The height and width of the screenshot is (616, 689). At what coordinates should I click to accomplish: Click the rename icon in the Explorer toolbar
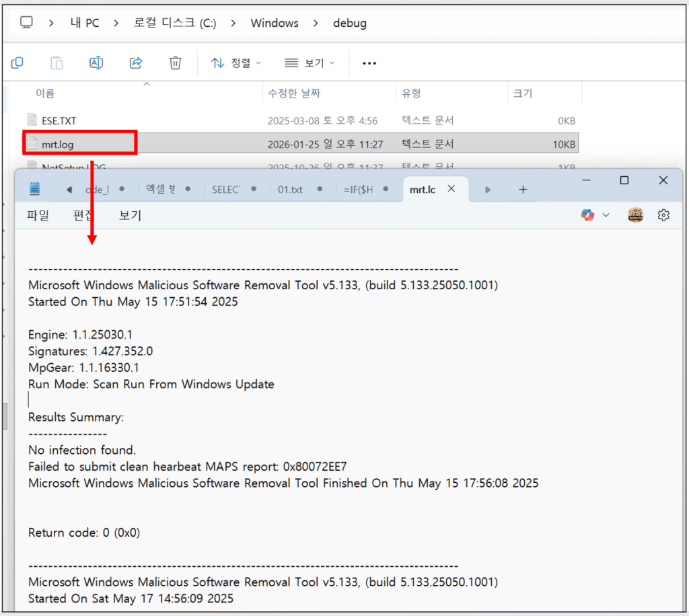click(96, 63)
